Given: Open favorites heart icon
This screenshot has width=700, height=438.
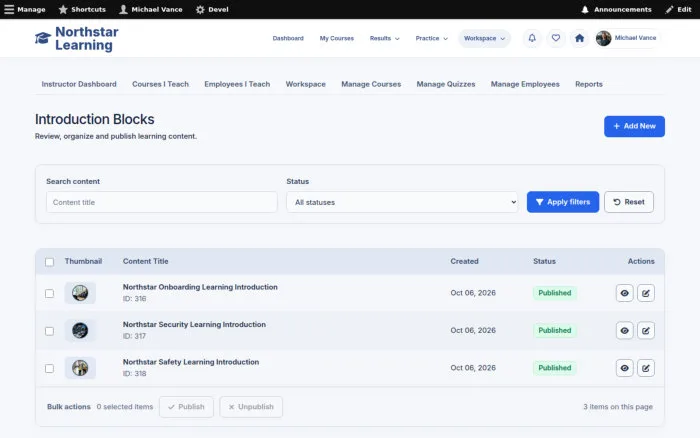Looking at the screenshot, I should (x=555, y=38).
